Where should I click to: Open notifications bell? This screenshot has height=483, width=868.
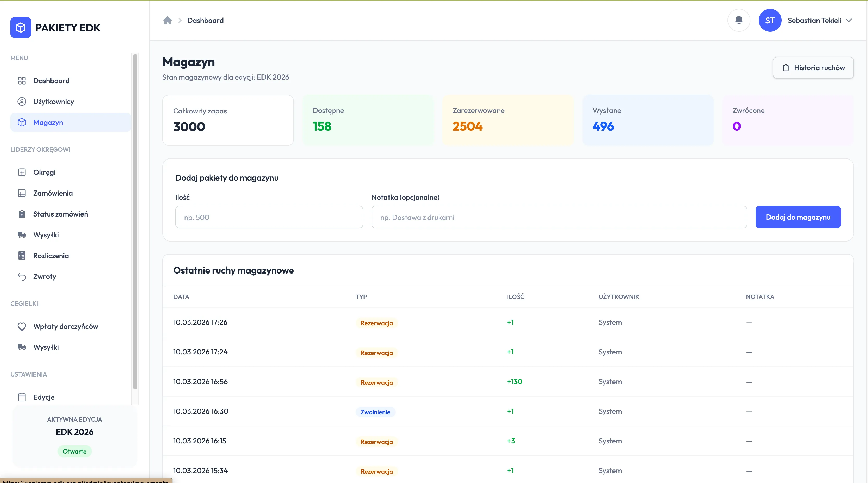tap(739, 21)
